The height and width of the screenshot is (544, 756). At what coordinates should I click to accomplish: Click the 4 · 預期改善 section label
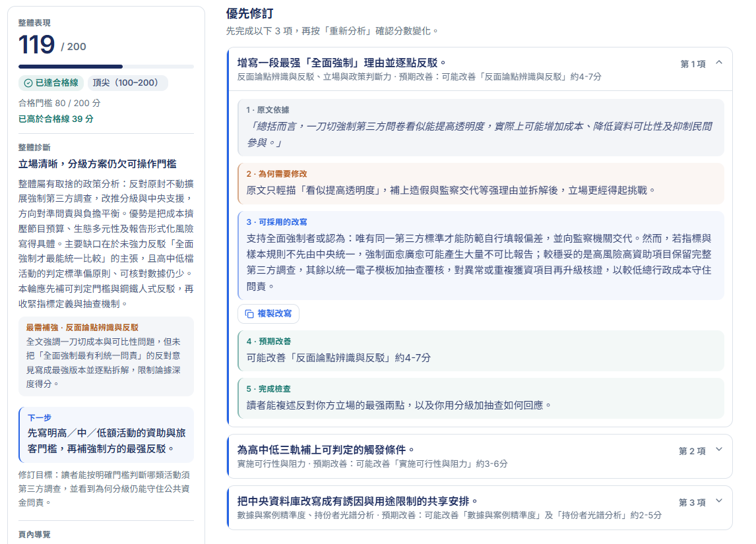click(x=268, y=341)
